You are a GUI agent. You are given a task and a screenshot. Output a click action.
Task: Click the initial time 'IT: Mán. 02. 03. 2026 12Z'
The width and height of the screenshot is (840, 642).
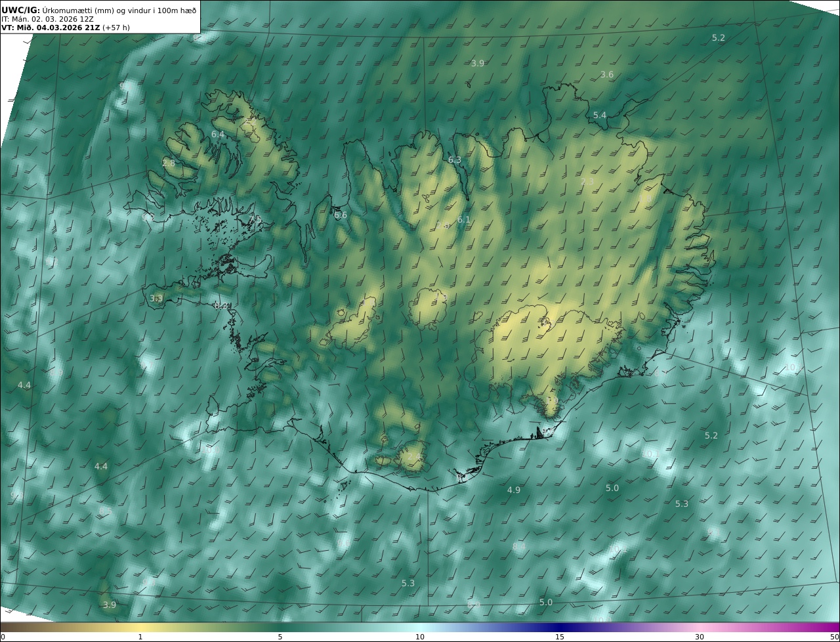(48, 19)
